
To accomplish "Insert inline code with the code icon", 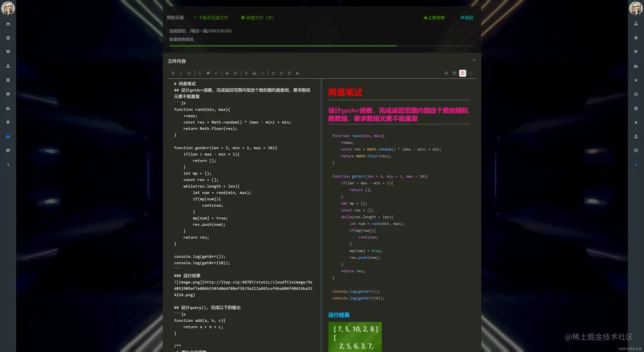I will 263,73.
